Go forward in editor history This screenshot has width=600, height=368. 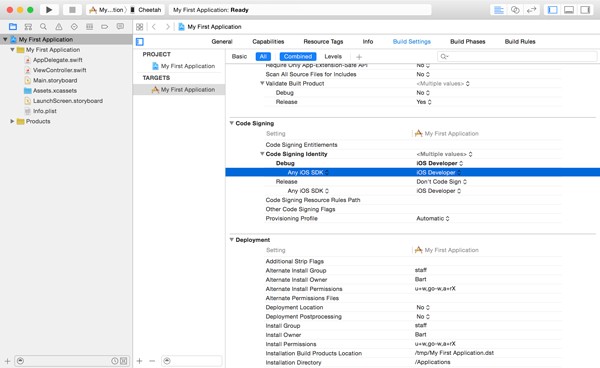click(168, 27)
